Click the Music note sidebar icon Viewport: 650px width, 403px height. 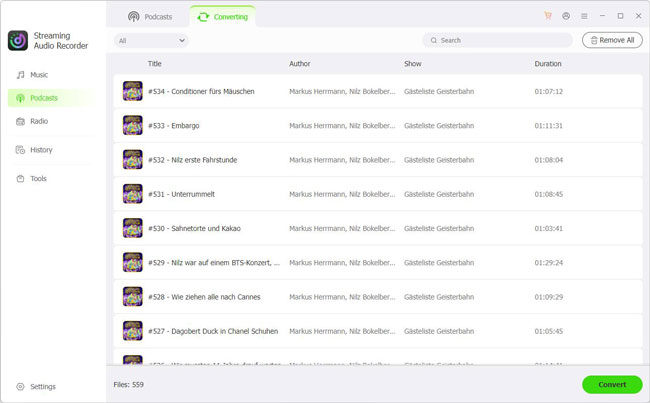pyautogui.click(x=20, y=75)
